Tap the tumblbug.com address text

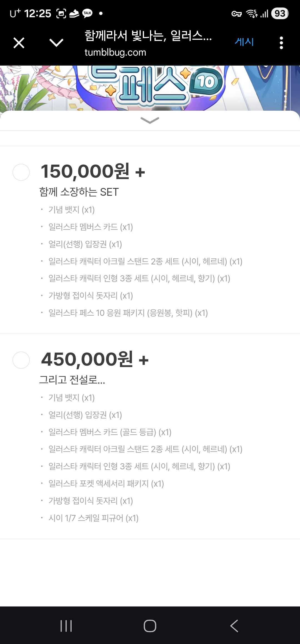(115, 53)
